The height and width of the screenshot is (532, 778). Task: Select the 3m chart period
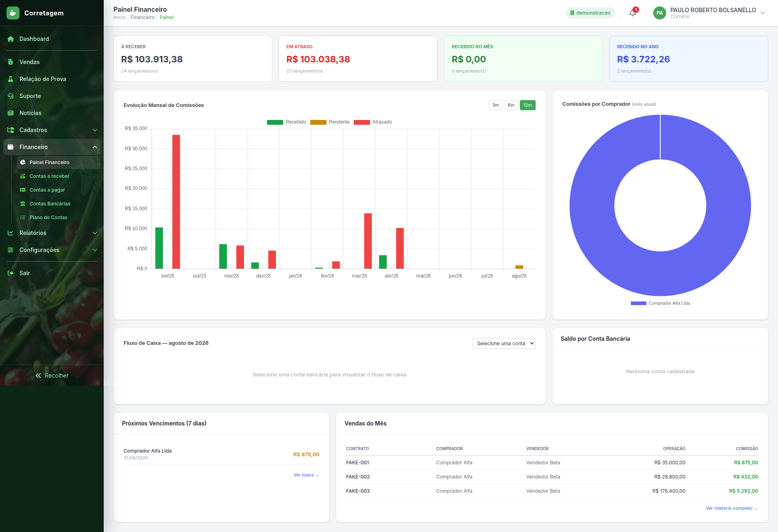[495, 105]
